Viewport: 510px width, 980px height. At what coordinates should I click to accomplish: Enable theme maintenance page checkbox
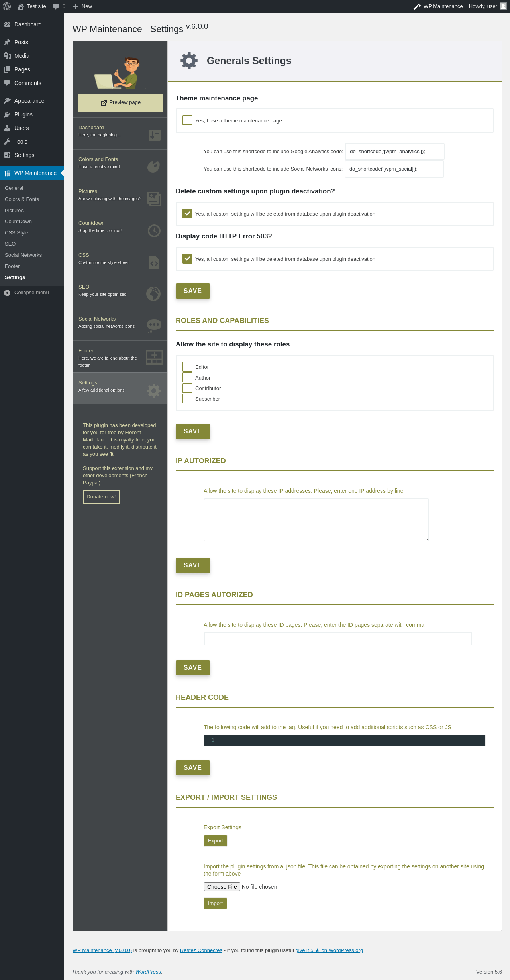point(187,120)
